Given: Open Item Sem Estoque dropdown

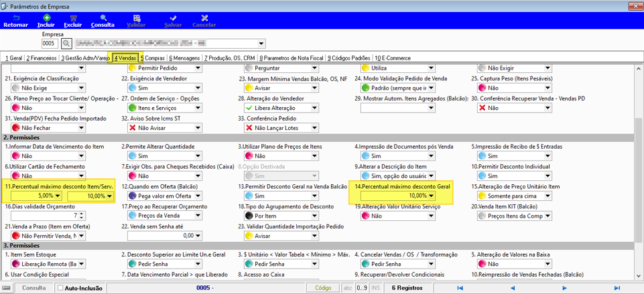Looking at the screenshot, I should coord(81,264).
